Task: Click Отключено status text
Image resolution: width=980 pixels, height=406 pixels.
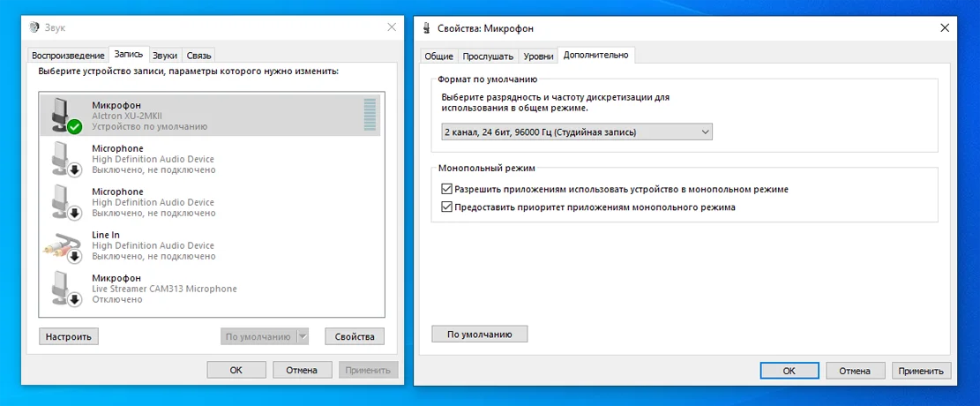Action: (x=116, y=299)
